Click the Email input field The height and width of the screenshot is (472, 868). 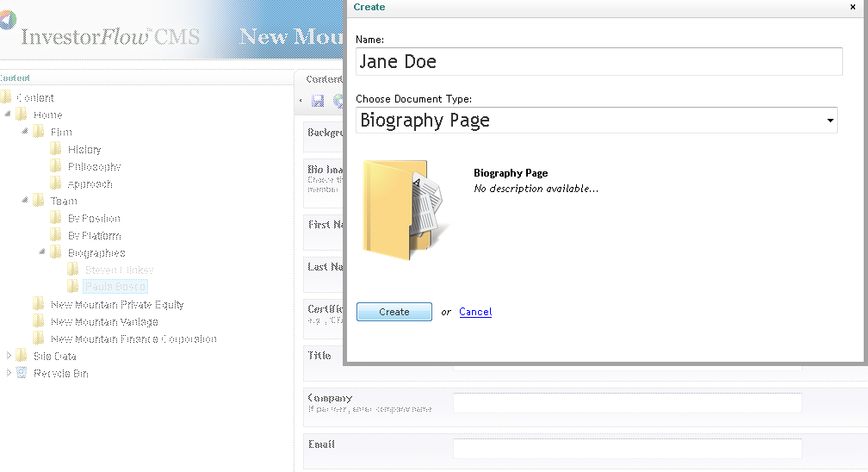[x=627, y=448]
